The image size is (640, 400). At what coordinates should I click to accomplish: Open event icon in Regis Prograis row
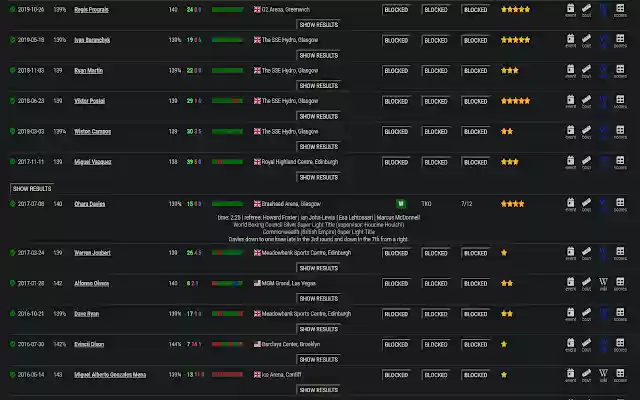click(x=571, y=10)
